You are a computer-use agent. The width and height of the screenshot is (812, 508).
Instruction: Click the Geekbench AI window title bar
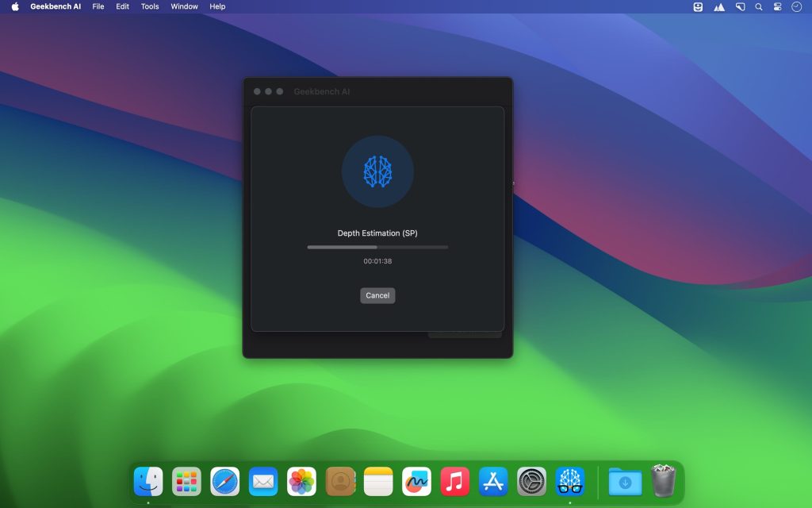(x=377, y=91)
